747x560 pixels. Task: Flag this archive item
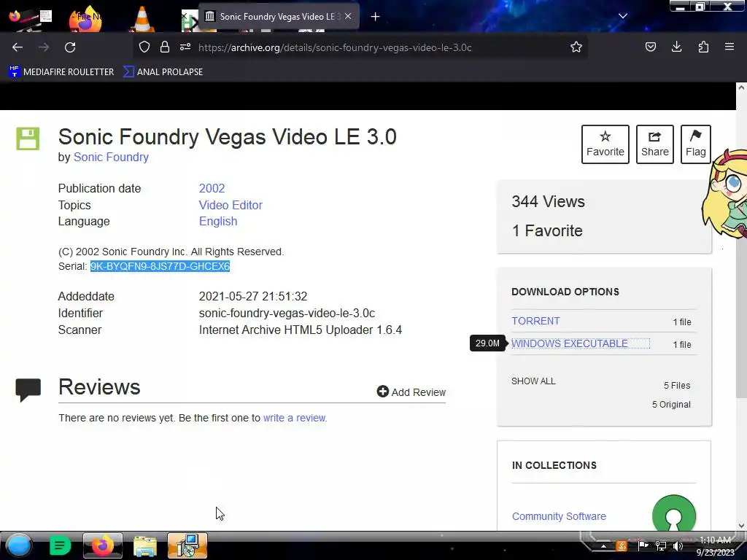(695, 144)
